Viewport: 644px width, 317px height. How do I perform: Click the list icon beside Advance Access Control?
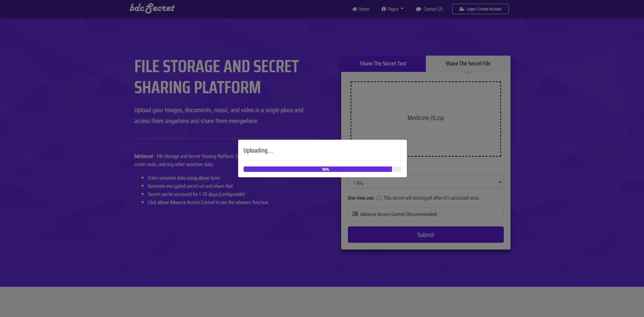coord(355,214)
